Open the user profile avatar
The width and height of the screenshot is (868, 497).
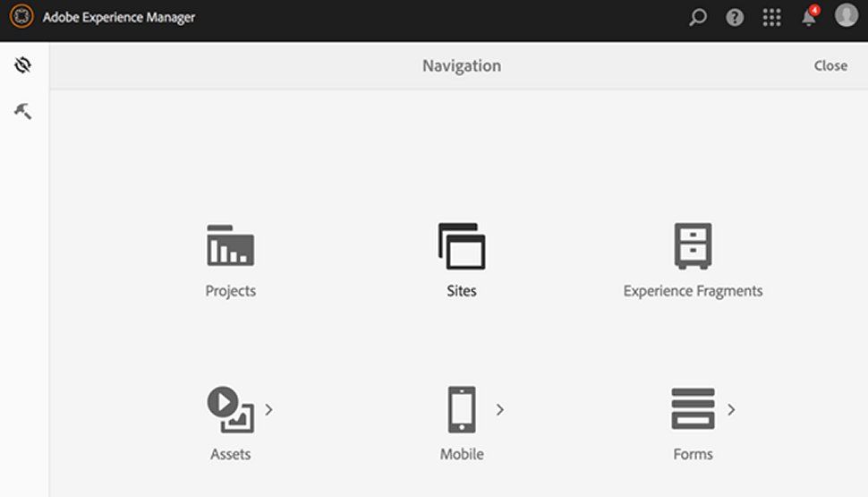click(846, 15)
